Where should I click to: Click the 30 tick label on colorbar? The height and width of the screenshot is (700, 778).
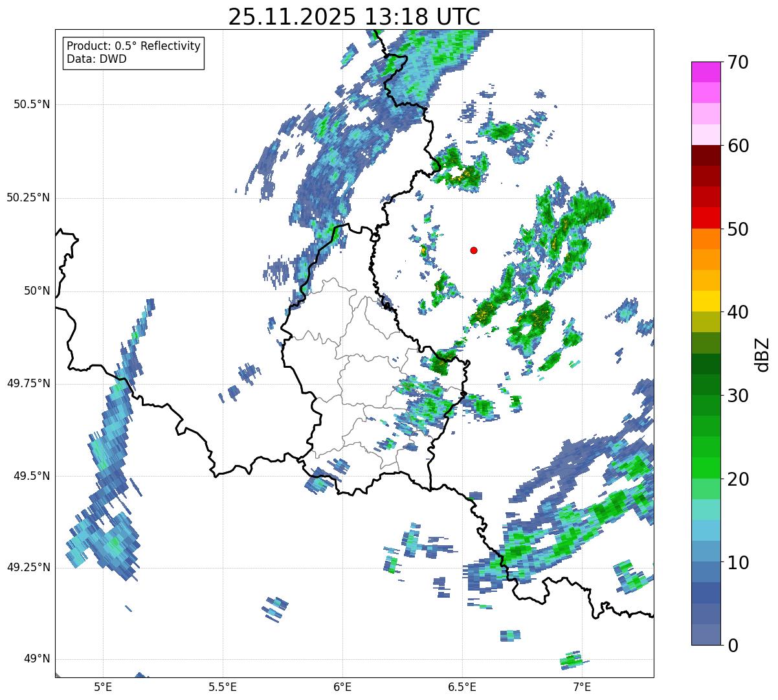point(737,396)
